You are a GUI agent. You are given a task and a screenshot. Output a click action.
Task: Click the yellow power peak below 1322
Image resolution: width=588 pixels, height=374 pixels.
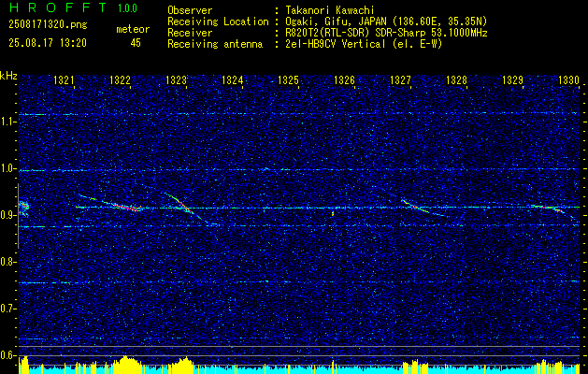[127, 364]
